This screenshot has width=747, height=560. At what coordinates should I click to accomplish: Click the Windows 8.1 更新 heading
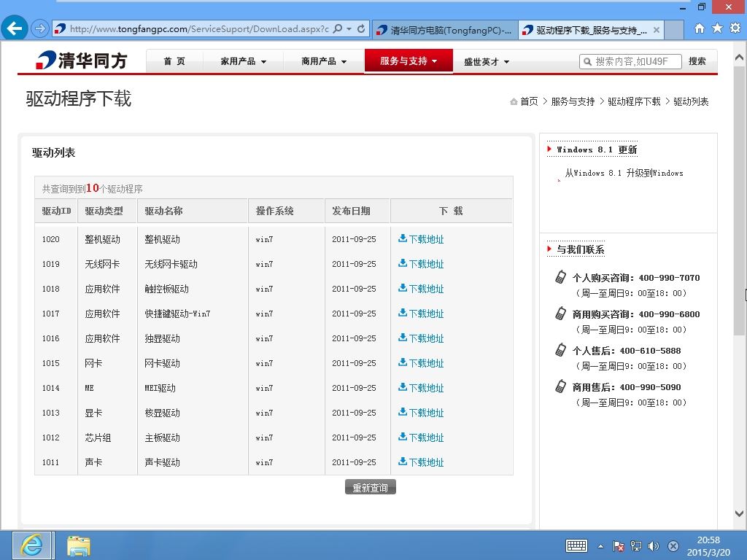point(597,149)
